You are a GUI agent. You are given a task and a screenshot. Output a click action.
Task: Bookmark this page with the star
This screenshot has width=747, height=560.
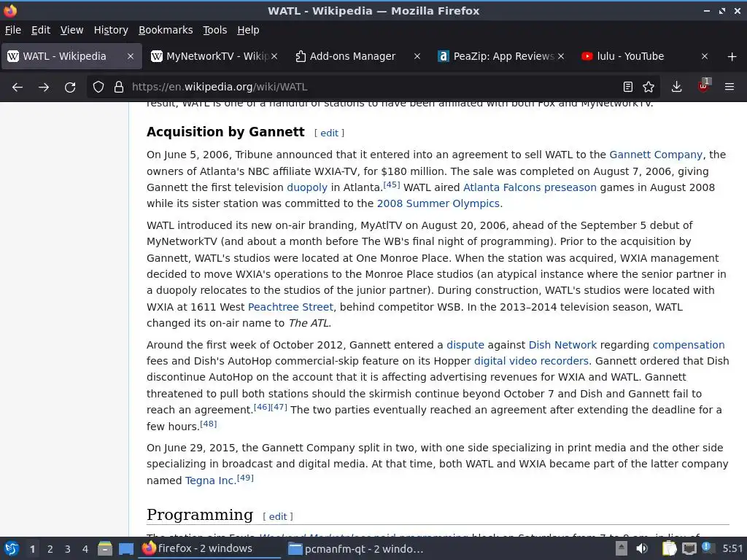(x=649, y=87)
